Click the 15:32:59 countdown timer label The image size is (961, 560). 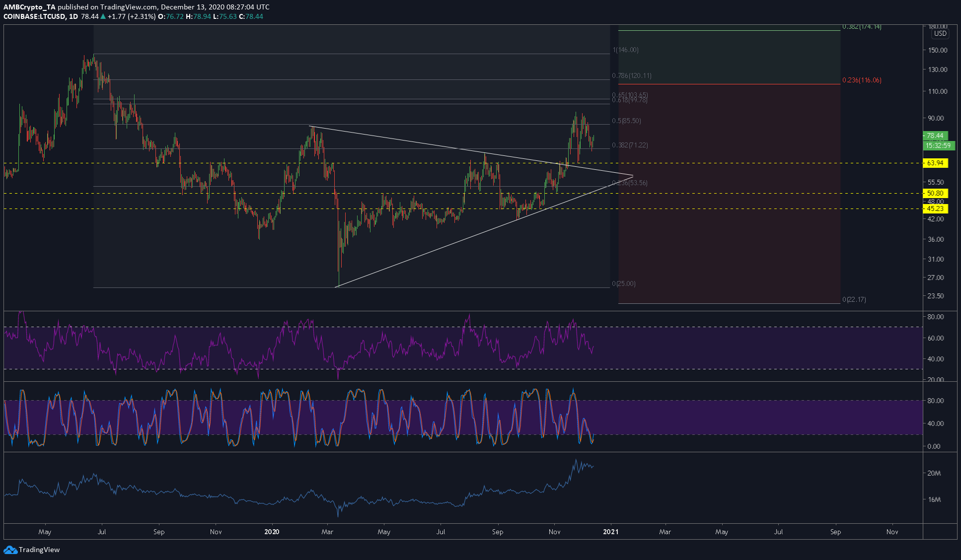(x=938, y=145)
